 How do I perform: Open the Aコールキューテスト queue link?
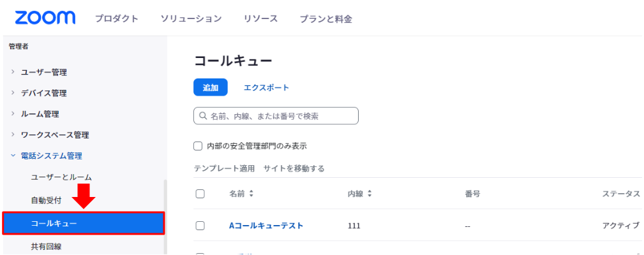click(266, 226)
